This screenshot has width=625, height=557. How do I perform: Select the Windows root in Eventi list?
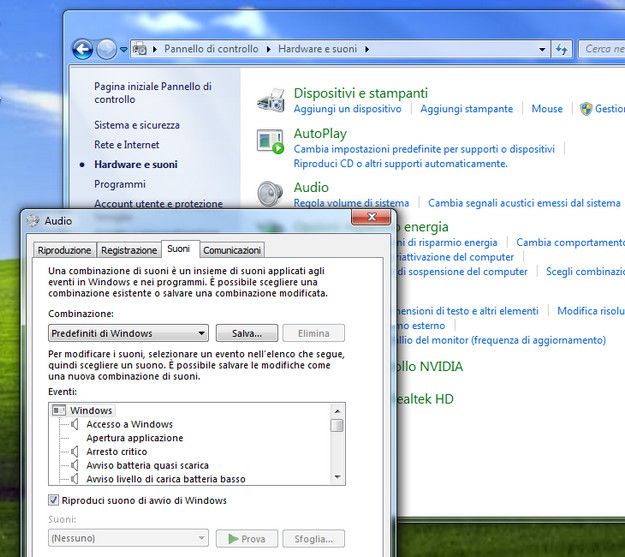click(91, 410)
